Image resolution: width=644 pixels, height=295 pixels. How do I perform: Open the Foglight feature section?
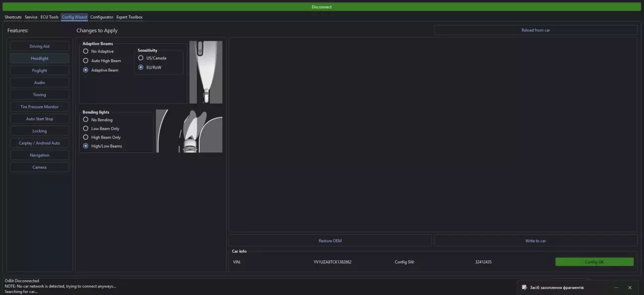39,71
